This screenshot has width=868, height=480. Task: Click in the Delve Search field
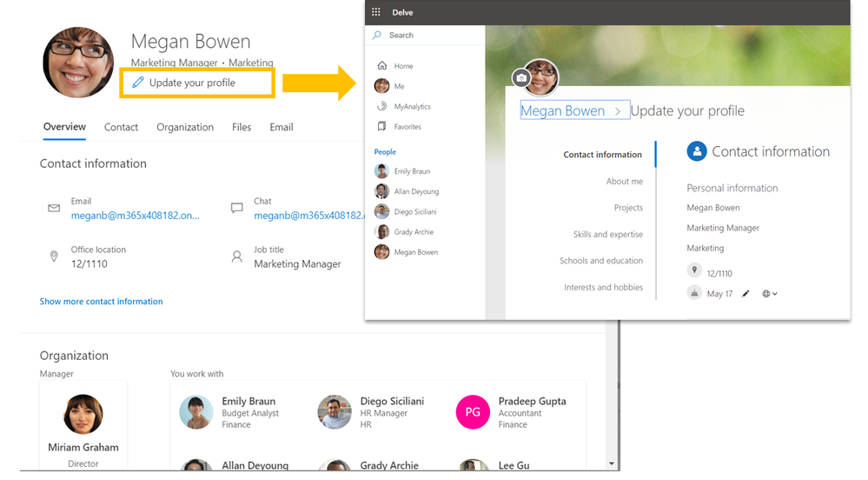[x=425, y=35]
